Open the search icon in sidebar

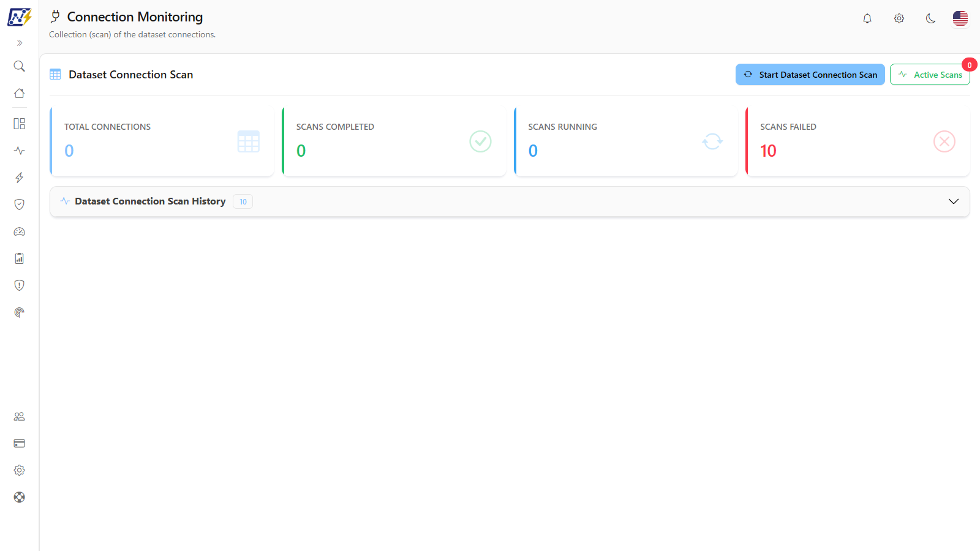tap(20, 66)
